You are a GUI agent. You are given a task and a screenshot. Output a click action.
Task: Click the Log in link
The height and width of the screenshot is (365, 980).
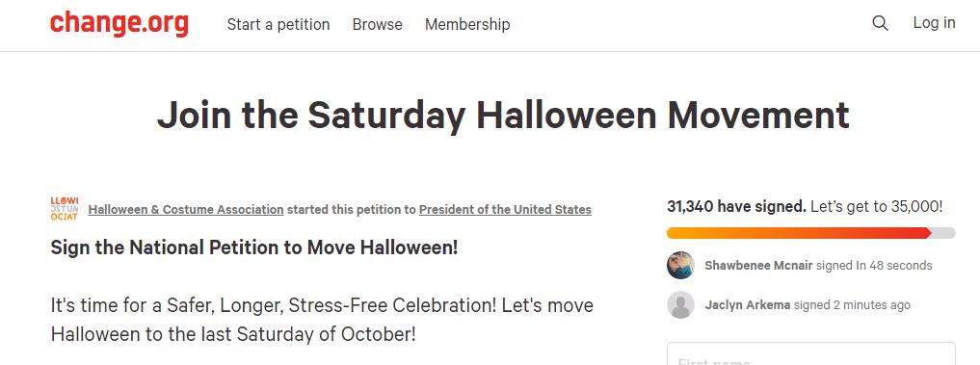tap(934, 22)
